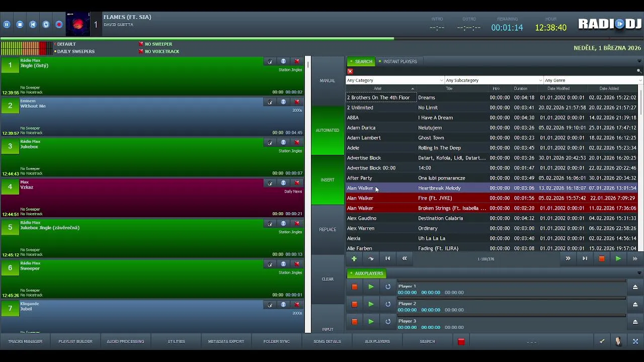The image size is (644, 362).
Task: Switch to the Instant Players tab
Action: point(397,61)
